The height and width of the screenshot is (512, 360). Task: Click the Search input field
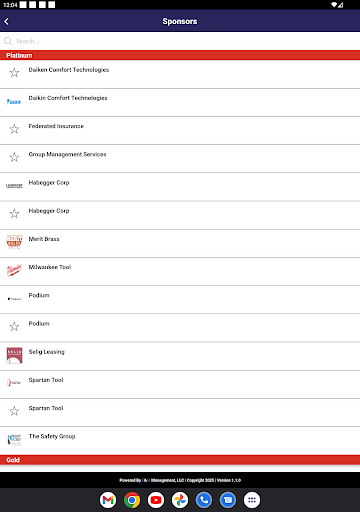[180, 41]
